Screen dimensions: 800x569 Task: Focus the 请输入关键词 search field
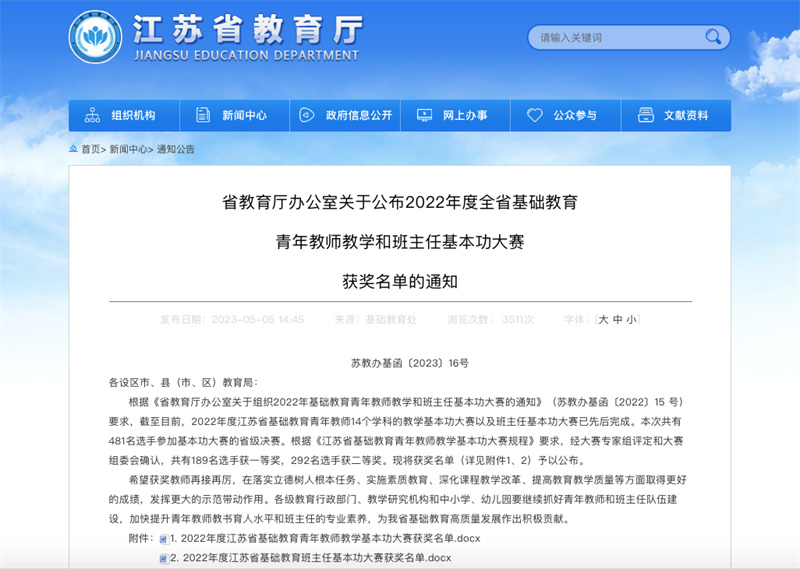629,37
